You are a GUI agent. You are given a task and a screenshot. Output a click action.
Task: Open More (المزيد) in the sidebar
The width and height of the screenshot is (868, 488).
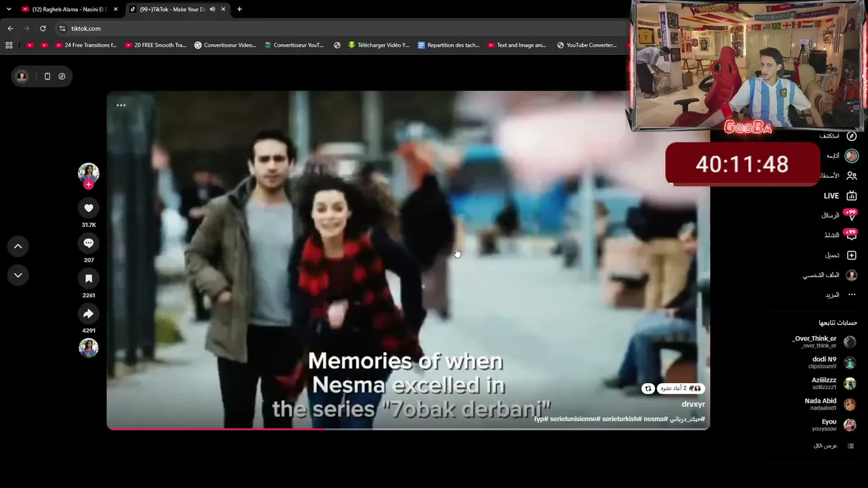point(832,295)
